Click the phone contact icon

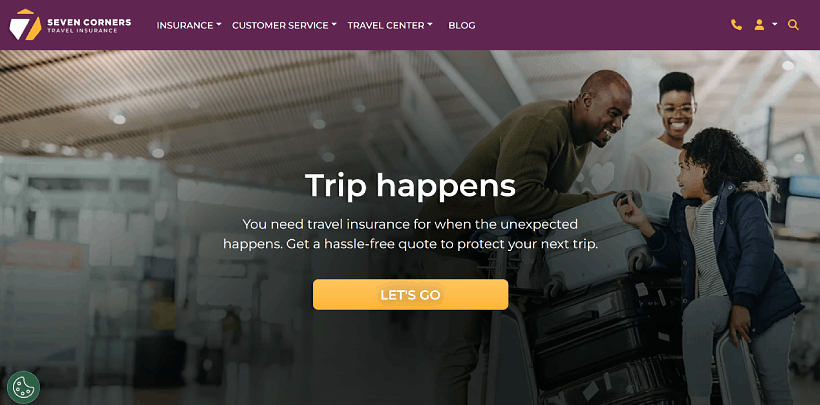736,25
